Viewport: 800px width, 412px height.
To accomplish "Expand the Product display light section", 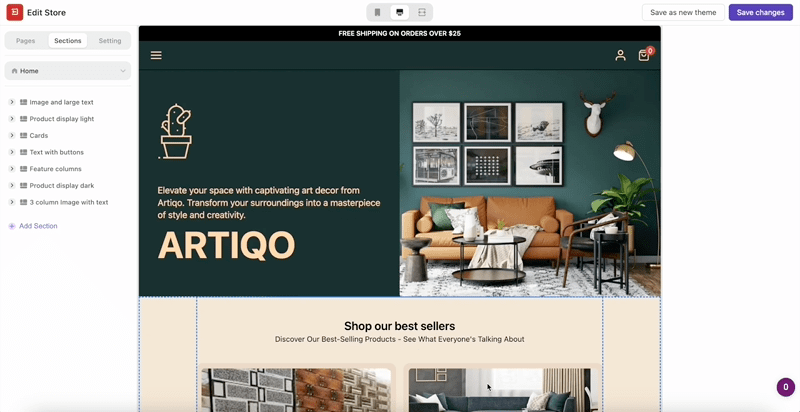I will tap(12, 119).
